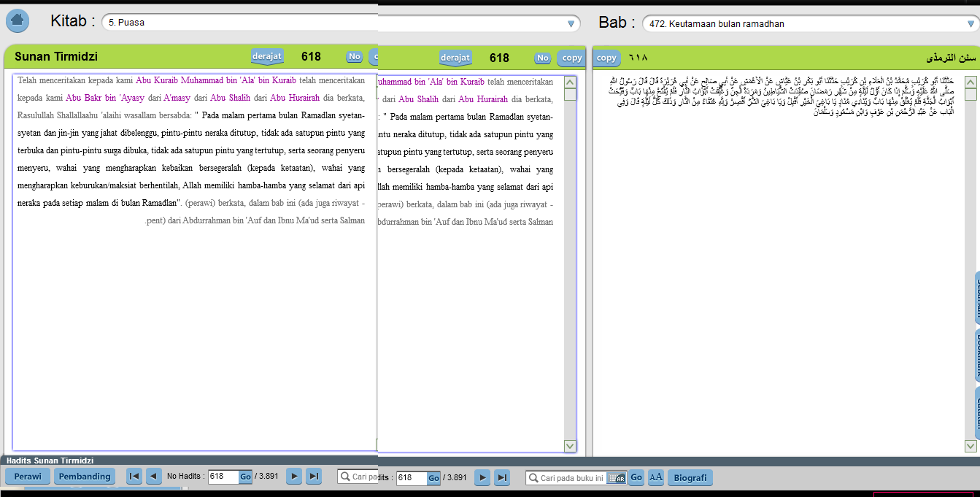Click Go button next to book search
The width and height of the screenshot is (980, 497).
click(x=636, y=478)
